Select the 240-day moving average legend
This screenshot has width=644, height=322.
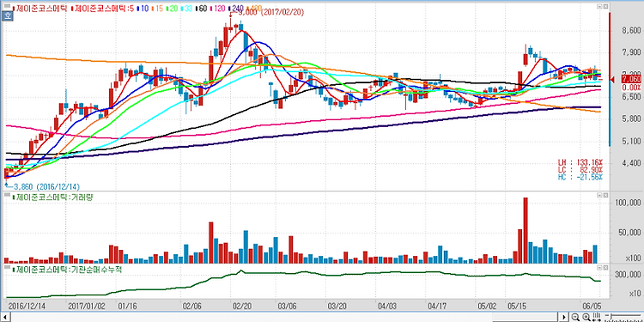[x=236, y=9]
